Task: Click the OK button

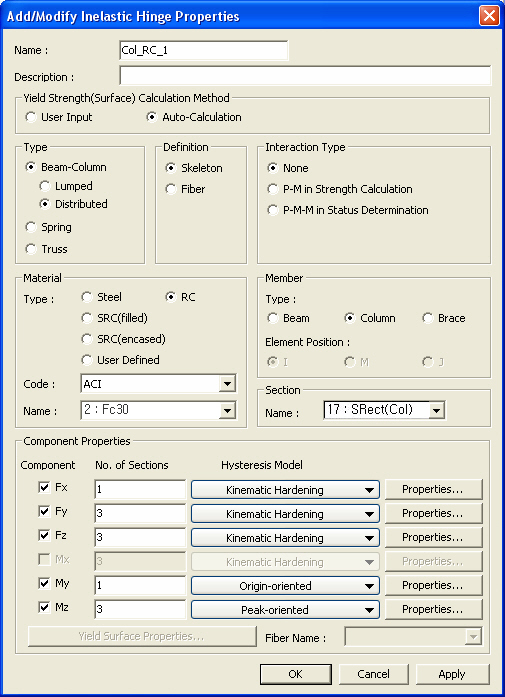Action: (296, 674)
